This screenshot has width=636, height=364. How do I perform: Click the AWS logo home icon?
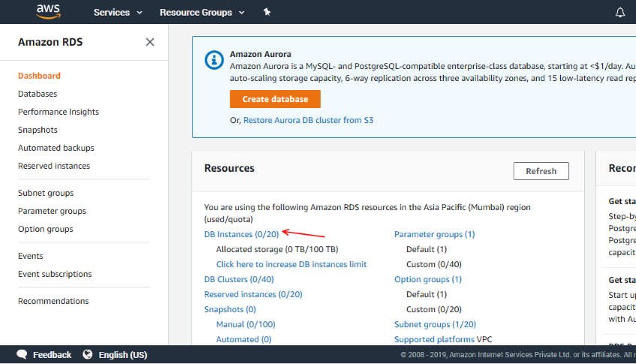coord(48,12)
